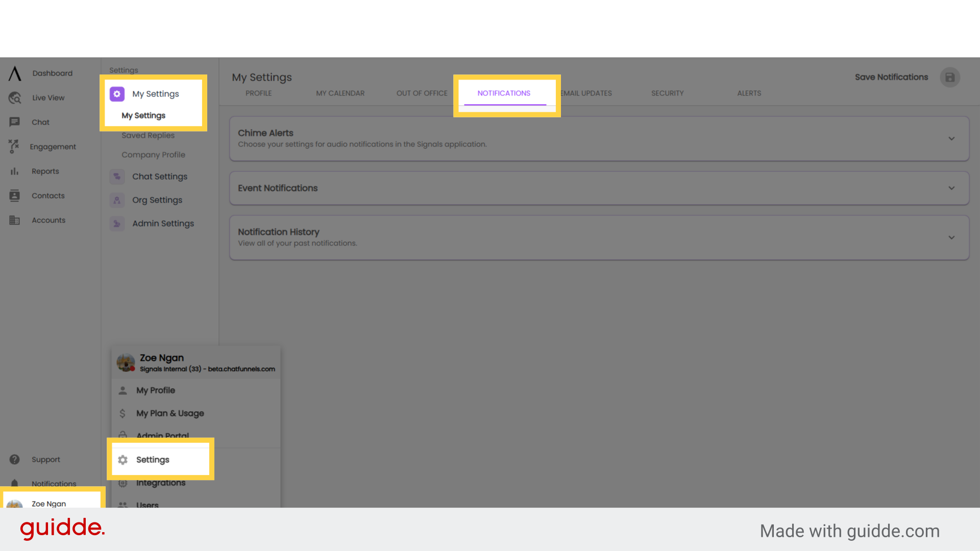
Task: Click Zoe Ngan avatar in popup header
Action: point(125,363)
